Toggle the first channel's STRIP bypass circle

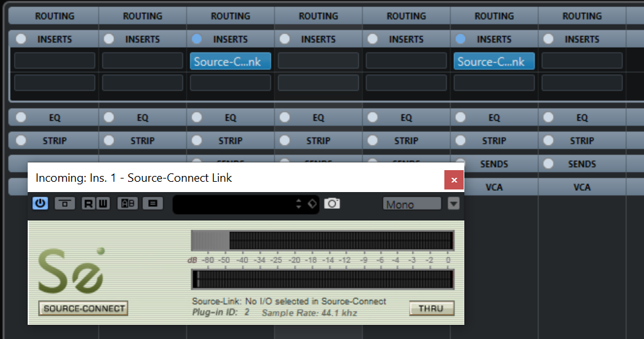coord(21,140)
